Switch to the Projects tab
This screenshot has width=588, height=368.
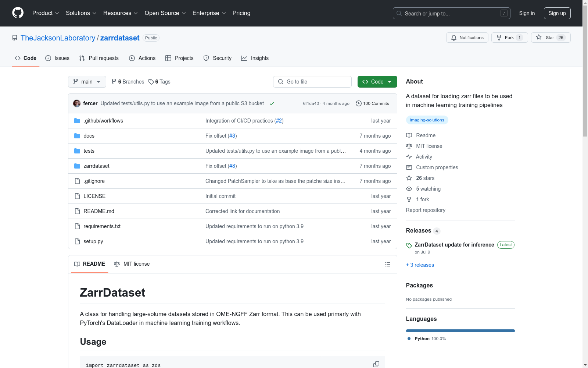tap(179, 58)
